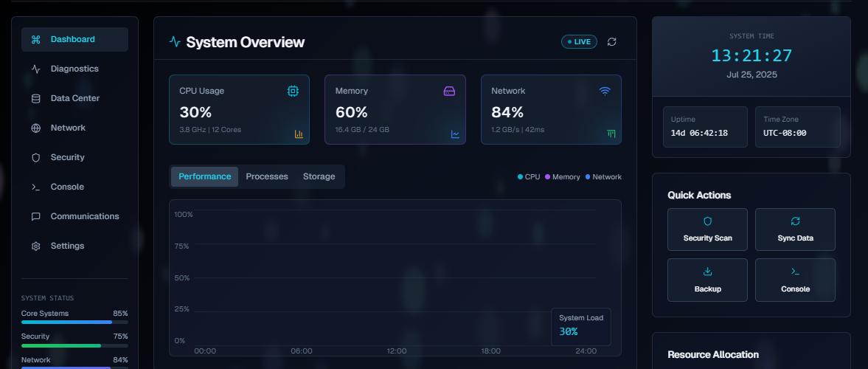Click the 16.4 GB / 24 GB text
The image size is (868, 369).
point(362,130)
